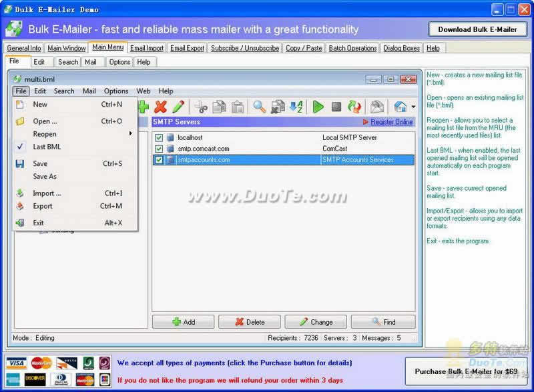Image resolution: width=534 pixels, height=392 pixels.
Task: Choose Open... from the File menu
Action: point(75,121)
